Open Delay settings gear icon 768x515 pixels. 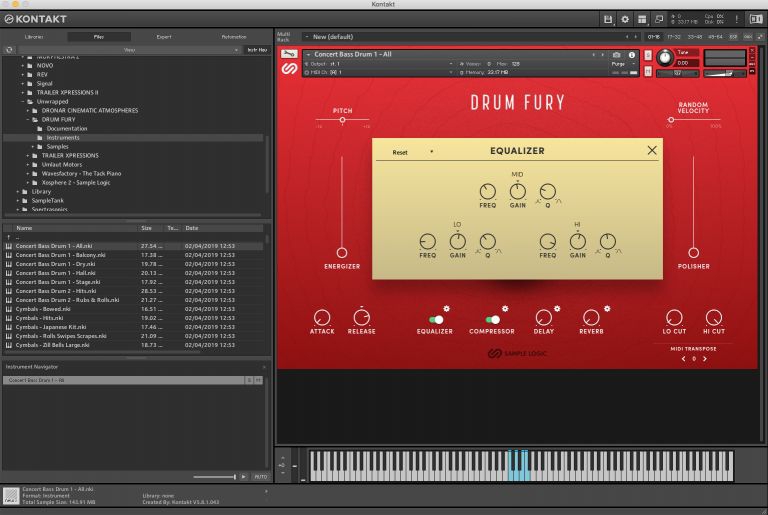click(557, 309)
